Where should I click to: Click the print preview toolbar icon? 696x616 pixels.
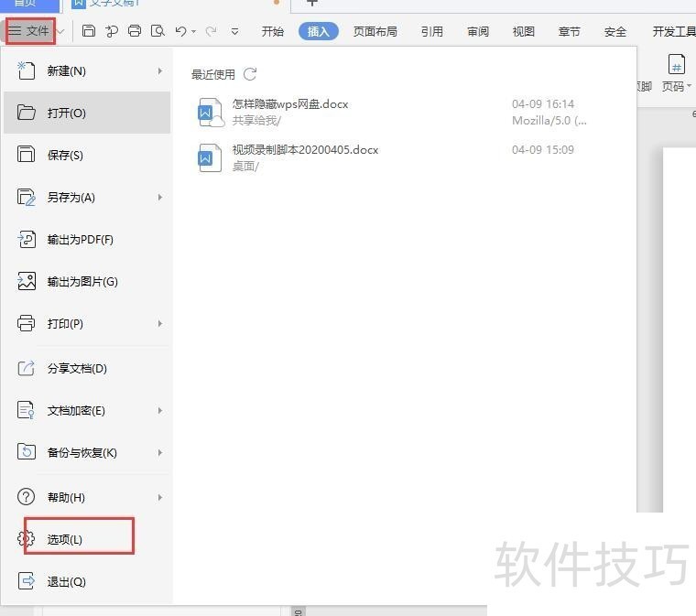(x=158, y=31)
